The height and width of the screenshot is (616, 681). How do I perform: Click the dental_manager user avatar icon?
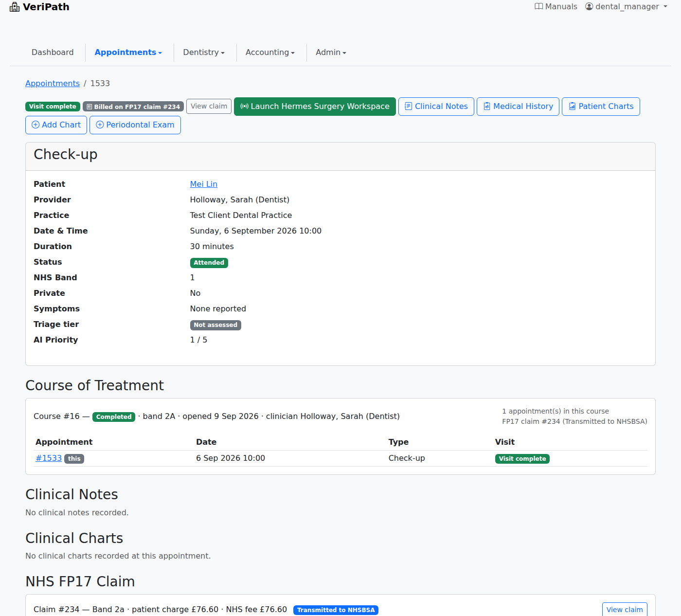(x=589, y=6)
